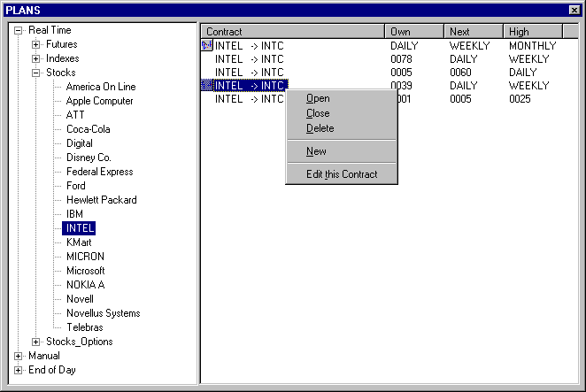
Task: Select the INTEL row with Own 0078
Action: point(389,59)
